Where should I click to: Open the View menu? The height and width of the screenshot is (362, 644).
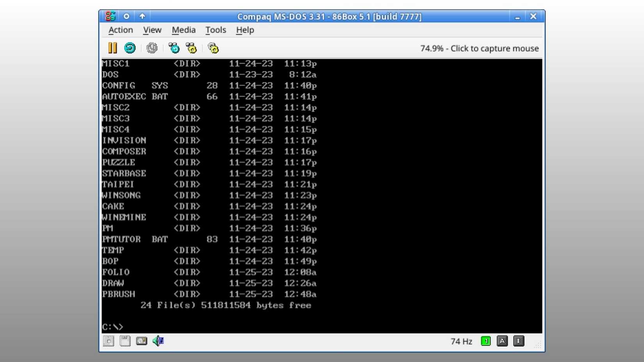click(152, 30)
